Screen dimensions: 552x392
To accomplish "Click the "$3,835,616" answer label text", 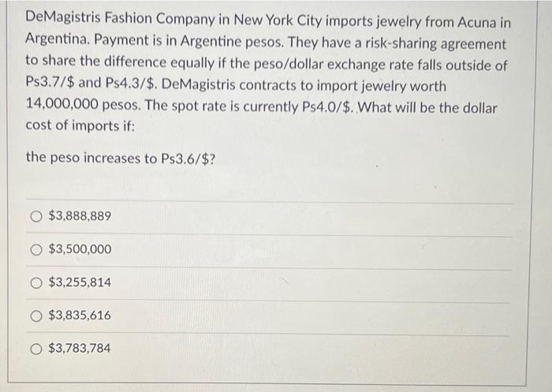I will (80, 315).
